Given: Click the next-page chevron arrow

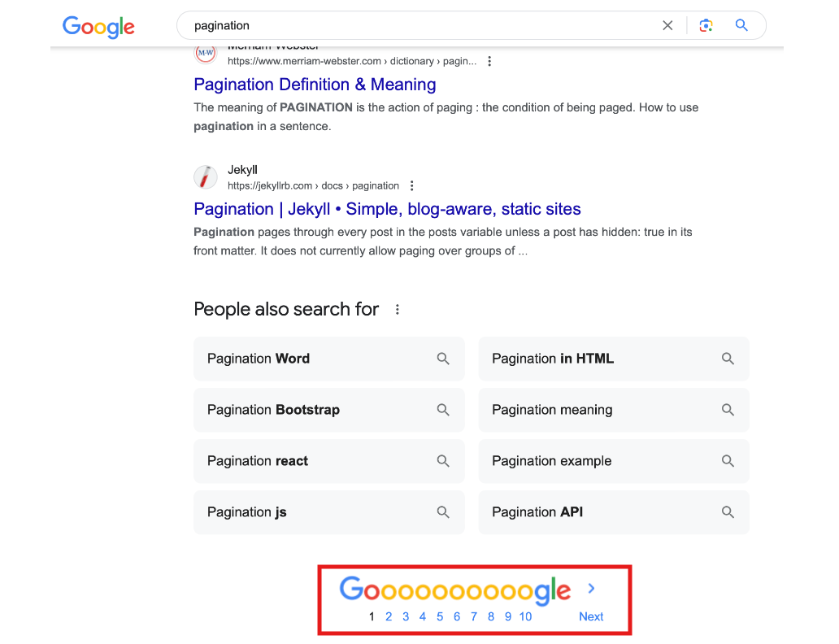Looking at the screenshot, I should (x=591, y=589).
